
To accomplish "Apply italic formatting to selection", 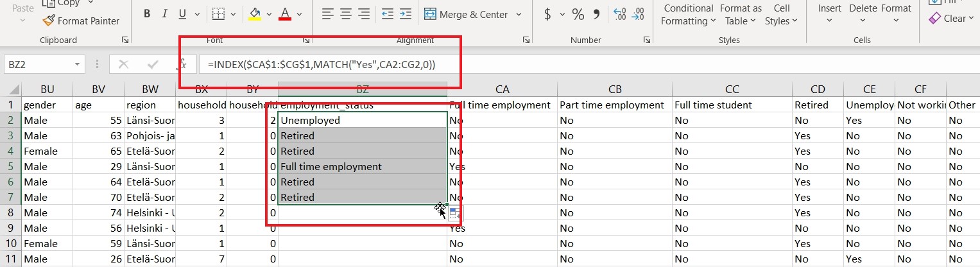I will [164, 14].
